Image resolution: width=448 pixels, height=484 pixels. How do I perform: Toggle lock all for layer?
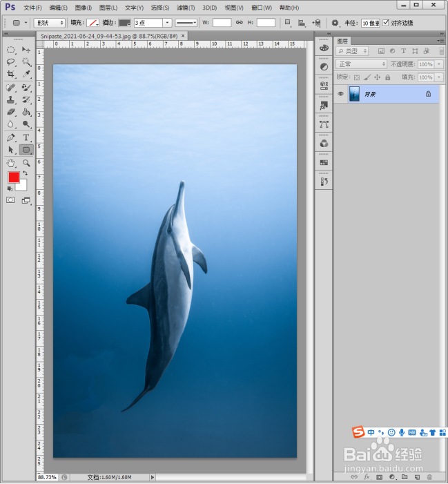point(388,77)
